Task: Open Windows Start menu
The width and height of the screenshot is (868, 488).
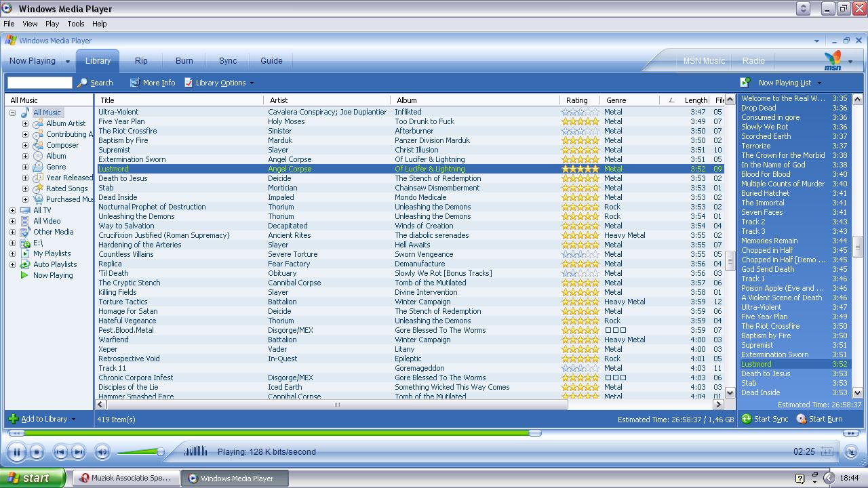Action: [x=33, y=478]
